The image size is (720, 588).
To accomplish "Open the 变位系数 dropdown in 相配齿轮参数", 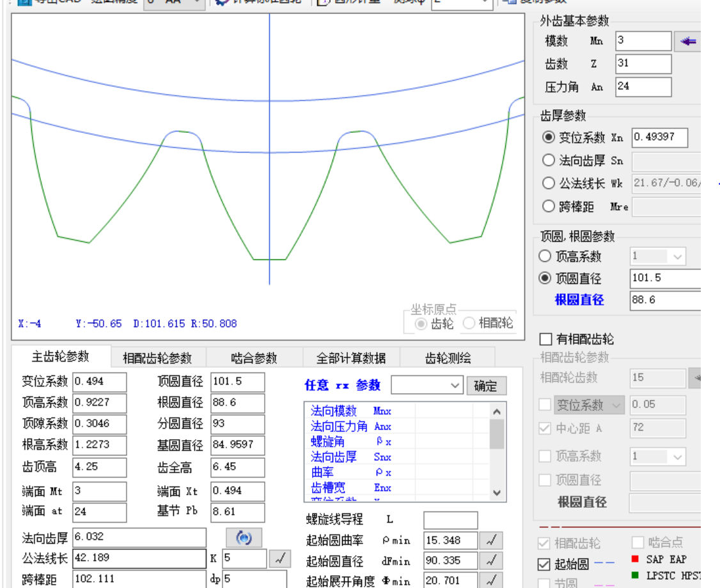I will pos(589,405).
